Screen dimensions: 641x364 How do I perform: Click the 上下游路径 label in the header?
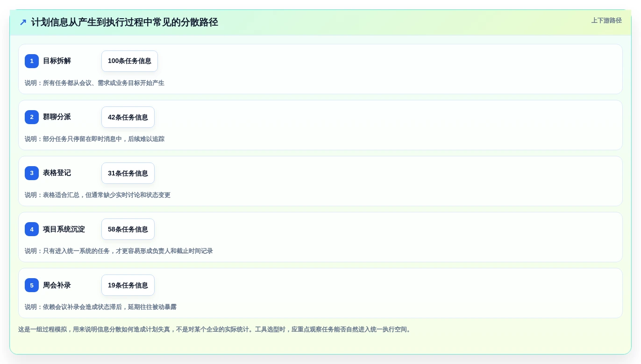tap(606, 21)
